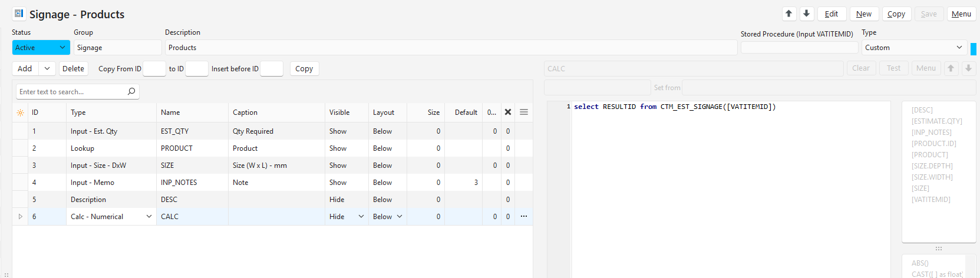Viewport: 980px width, 278px height.
Task: Open the Status Active dropdown
Action: pyautogui.click(x=62, y=48)
